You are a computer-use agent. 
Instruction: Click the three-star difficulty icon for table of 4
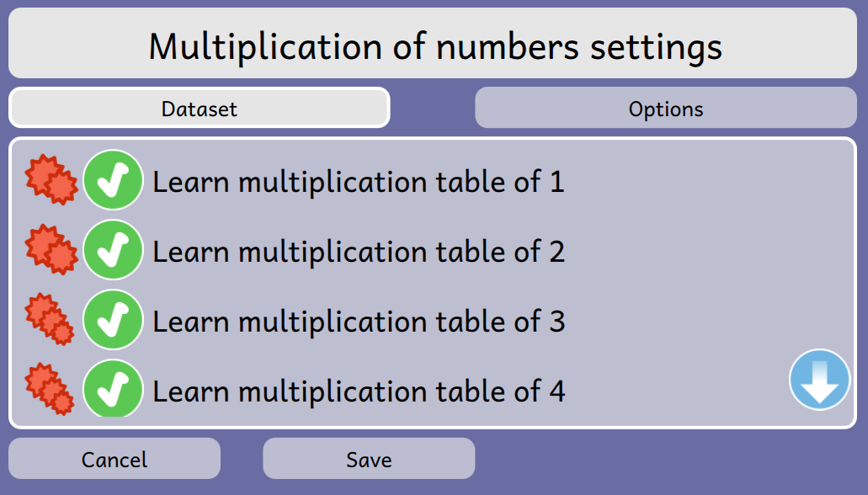[50, 389]
